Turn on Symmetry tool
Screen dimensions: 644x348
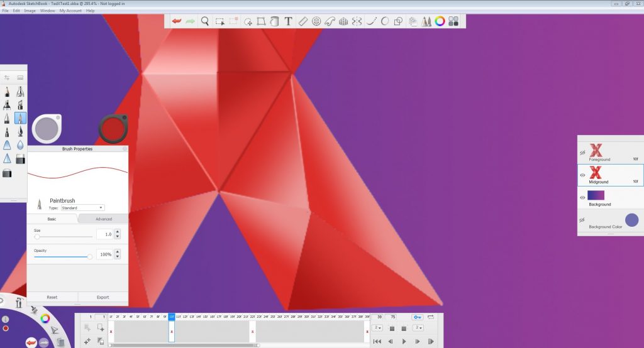tap(357, 21)
